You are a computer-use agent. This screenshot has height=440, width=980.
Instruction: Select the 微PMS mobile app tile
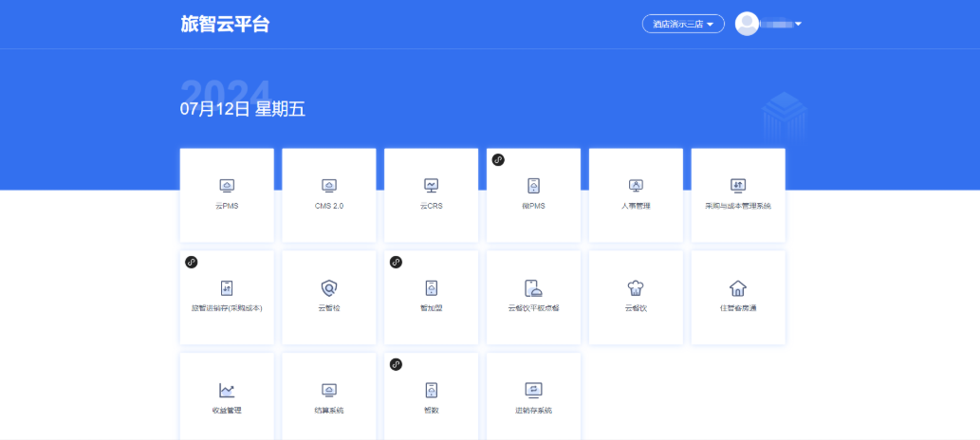(x=534, y=193)
